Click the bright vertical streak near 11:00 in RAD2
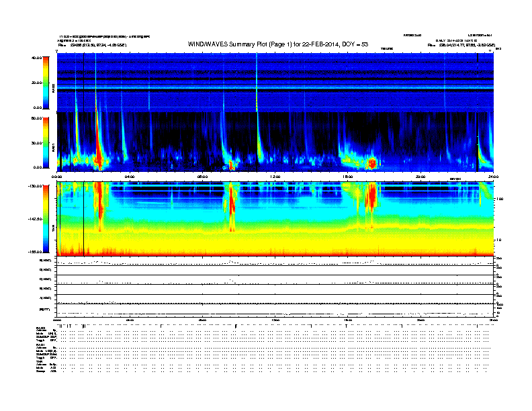This screenshot has height=411, width=532. 257,82
